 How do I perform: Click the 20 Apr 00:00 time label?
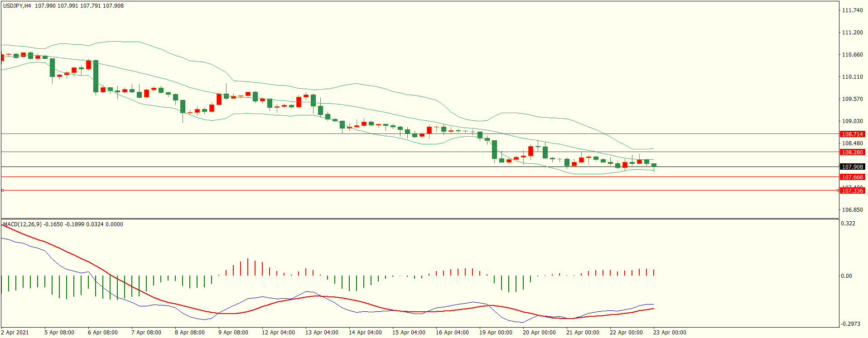(x=539, y=333)
